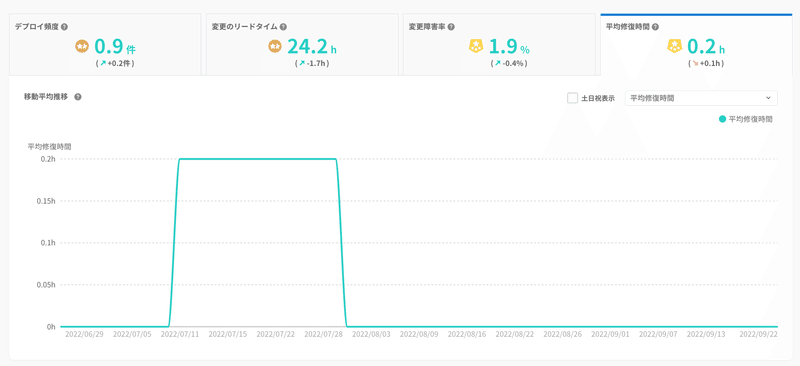Click the 2022/07/28 date label

coord(323,334)
